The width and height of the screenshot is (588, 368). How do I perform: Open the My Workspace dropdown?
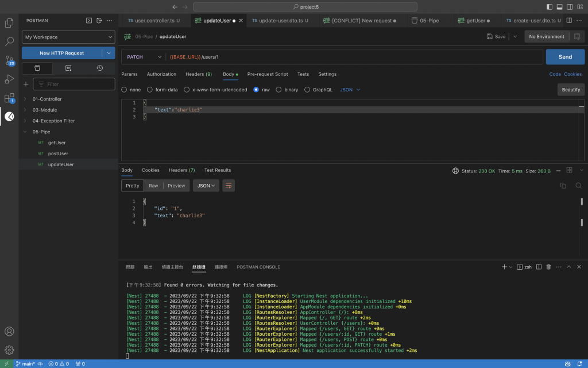pos(68,37)
